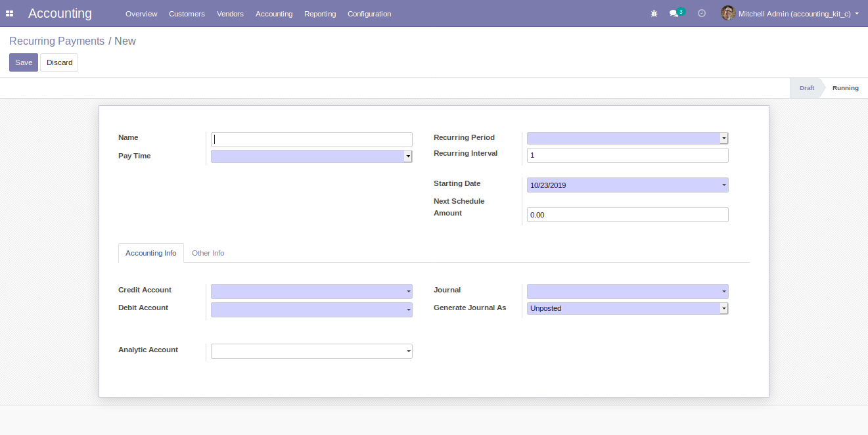868x435 pixels.
Task: Open the Reporting menu
Action: click(320, 14)
